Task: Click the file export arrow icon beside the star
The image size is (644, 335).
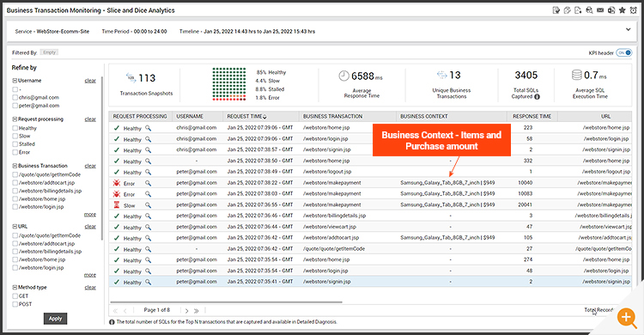Action: click(x=611, y=10)
